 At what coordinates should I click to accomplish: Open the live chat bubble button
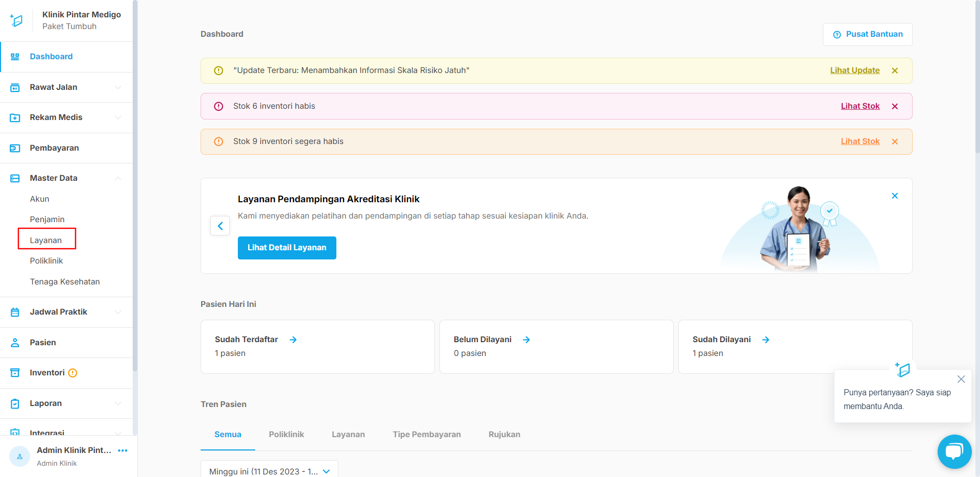tap(954, 451)
